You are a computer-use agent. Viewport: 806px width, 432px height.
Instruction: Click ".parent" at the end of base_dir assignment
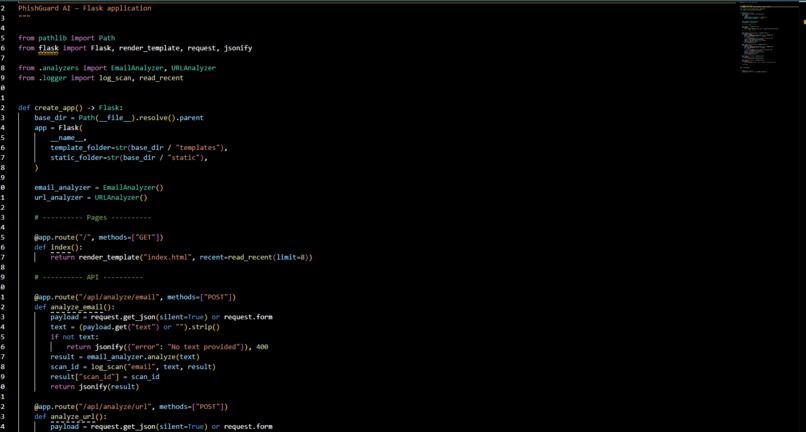coord(189,118)
